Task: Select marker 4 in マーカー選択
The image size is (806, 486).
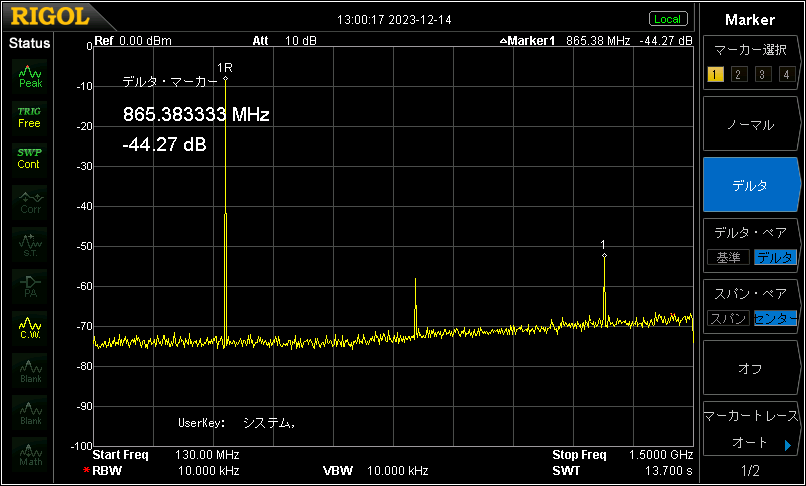Action: click(x=786, y=75)
